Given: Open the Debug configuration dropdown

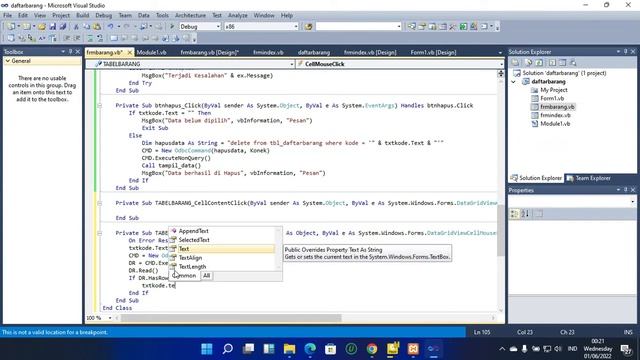Looking at the screenshot, I should 218,27.
